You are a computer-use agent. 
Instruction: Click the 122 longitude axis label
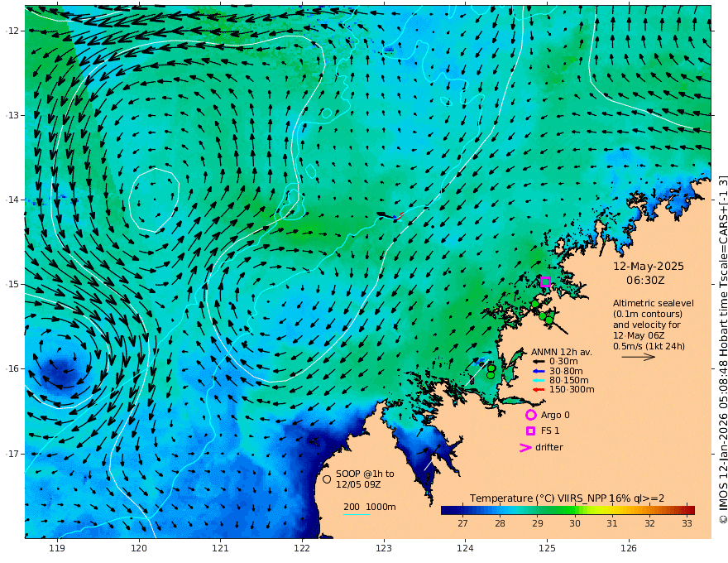tap(302, 549)
